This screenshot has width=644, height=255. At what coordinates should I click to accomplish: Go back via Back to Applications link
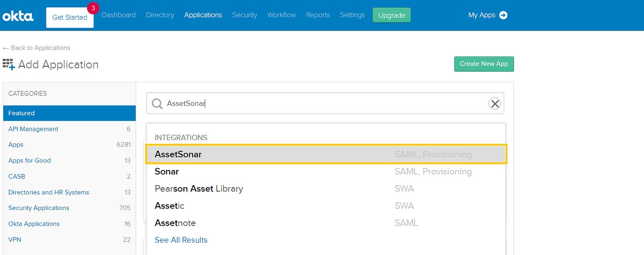pyautogui.click(x=36, y=48)
